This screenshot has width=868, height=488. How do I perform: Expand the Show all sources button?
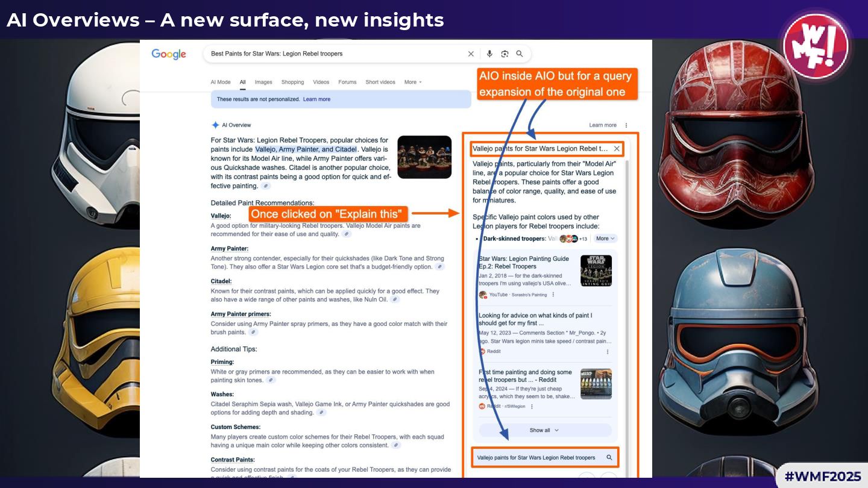click(545, 430)
